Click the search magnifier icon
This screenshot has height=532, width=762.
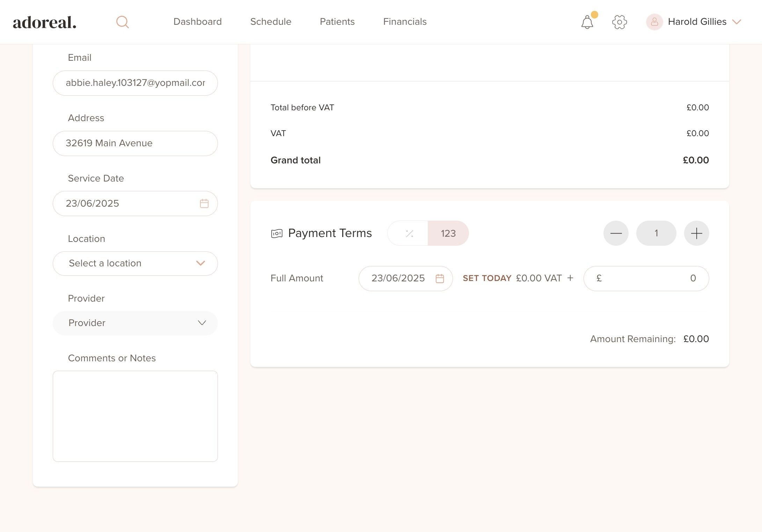click(x=122, y=22)
